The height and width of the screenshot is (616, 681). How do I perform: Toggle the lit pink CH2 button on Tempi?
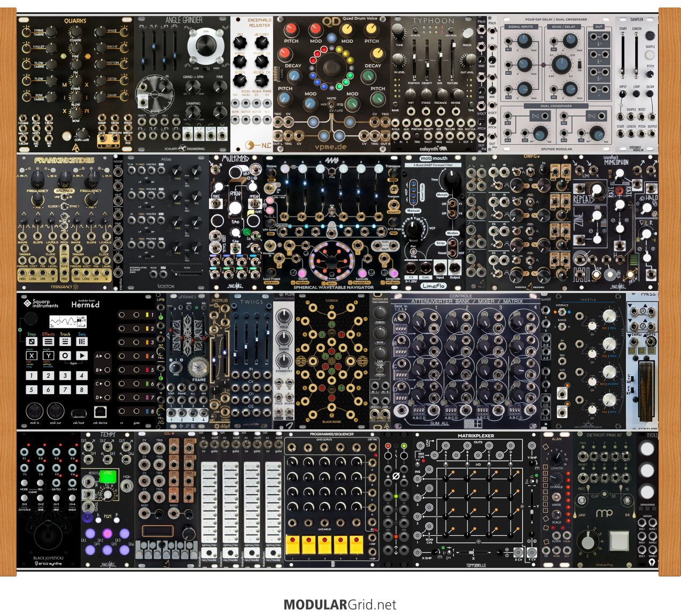tap(107, 533)
